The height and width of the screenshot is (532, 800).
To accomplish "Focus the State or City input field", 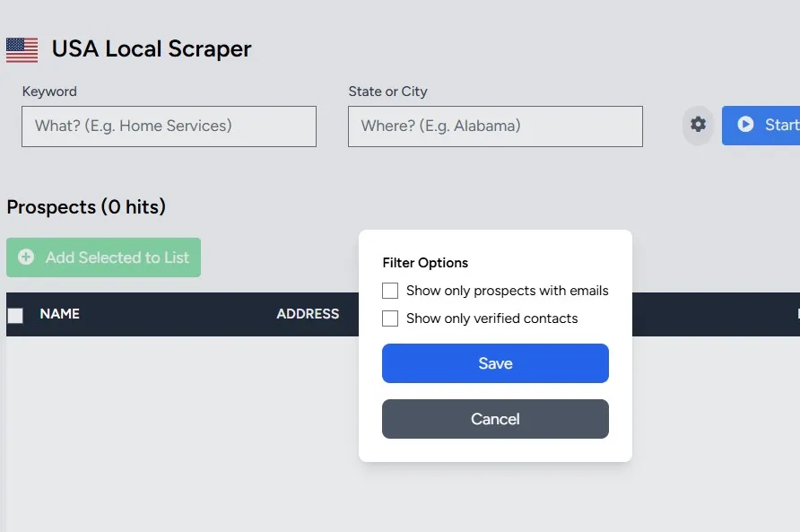I will point(495,126).
